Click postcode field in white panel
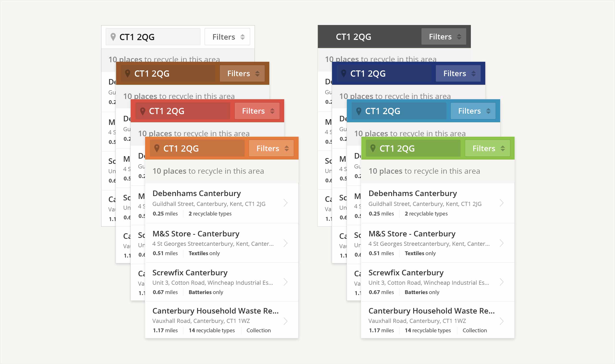Viewport: 615px width, 364px height. pos(153,37)
